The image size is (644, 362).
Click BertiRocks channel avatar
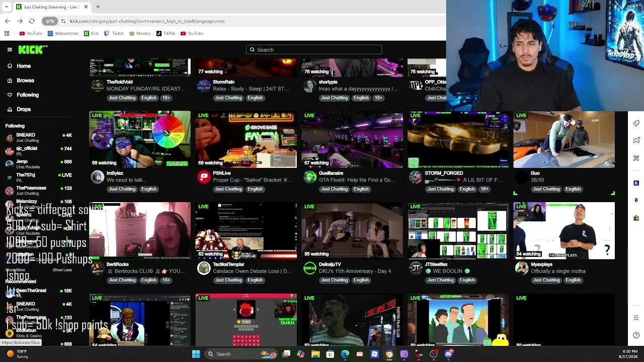tap(97, 268)
